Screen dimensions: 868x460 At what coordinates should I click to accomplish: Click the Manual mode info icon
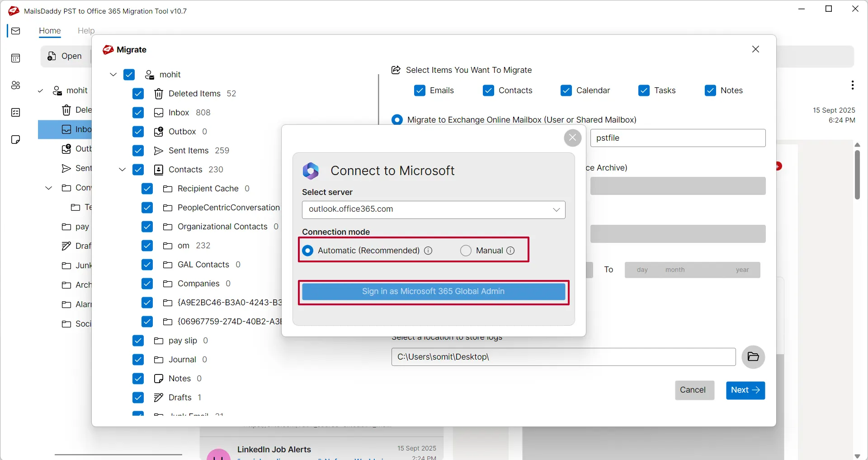(510, 251)
